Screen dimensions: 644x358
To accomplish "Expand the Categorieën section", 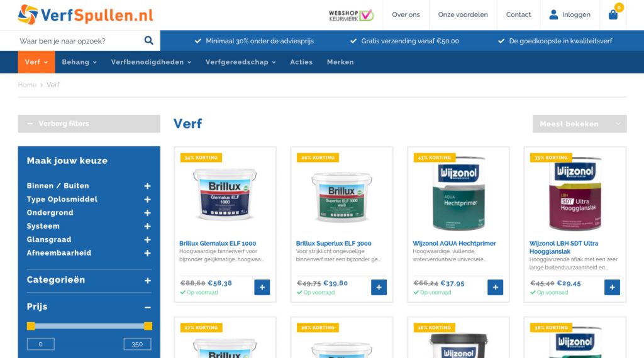I will (x=147, y=281).
